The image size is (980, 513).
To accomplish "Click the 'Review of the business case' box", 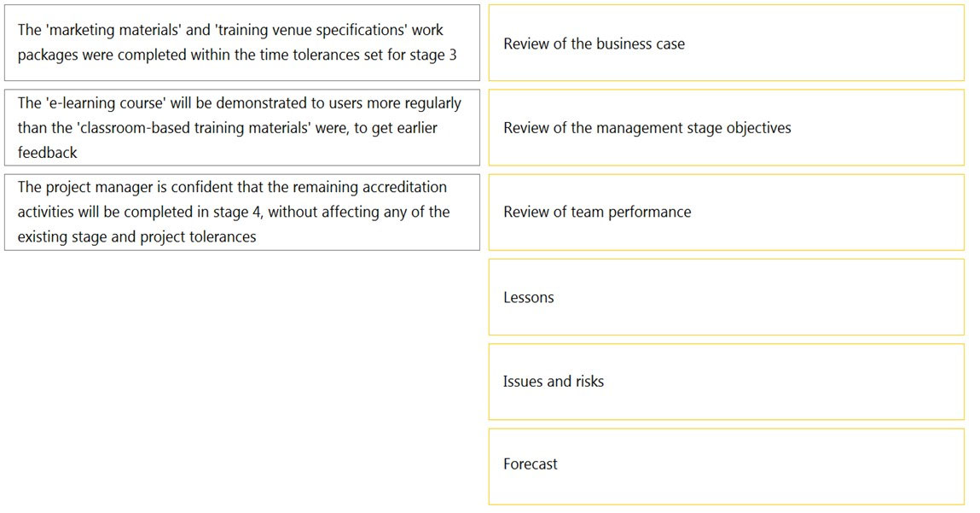I will (x=726, y=44).
